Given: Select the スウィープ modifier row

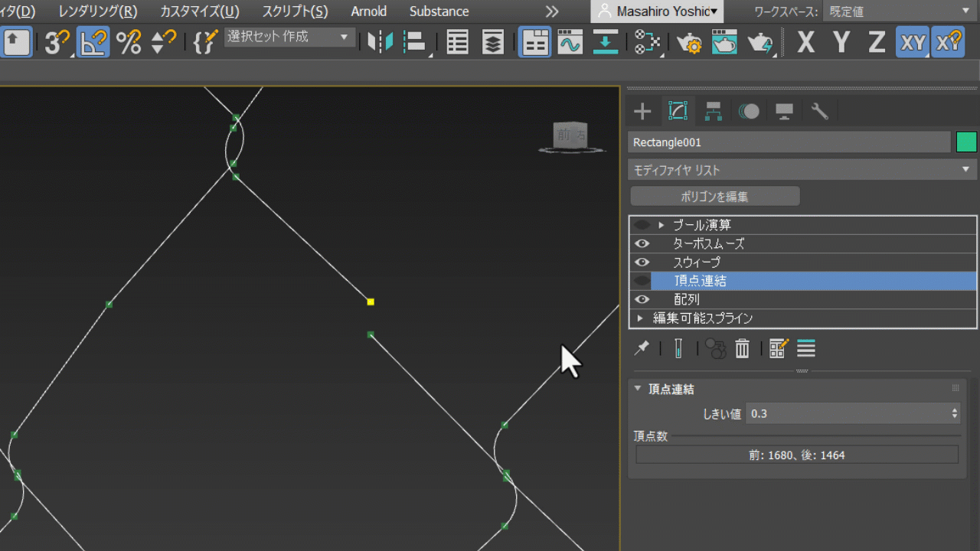Looking at the screenshot, I should pos(803,262).
